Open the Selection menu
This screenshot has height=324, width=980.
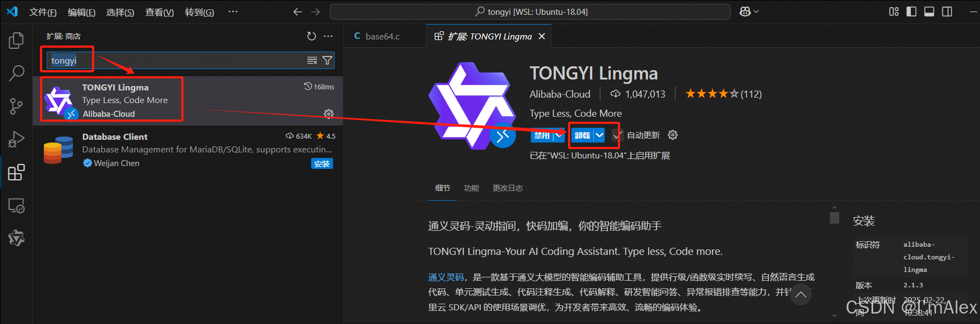tap(120, 12)
